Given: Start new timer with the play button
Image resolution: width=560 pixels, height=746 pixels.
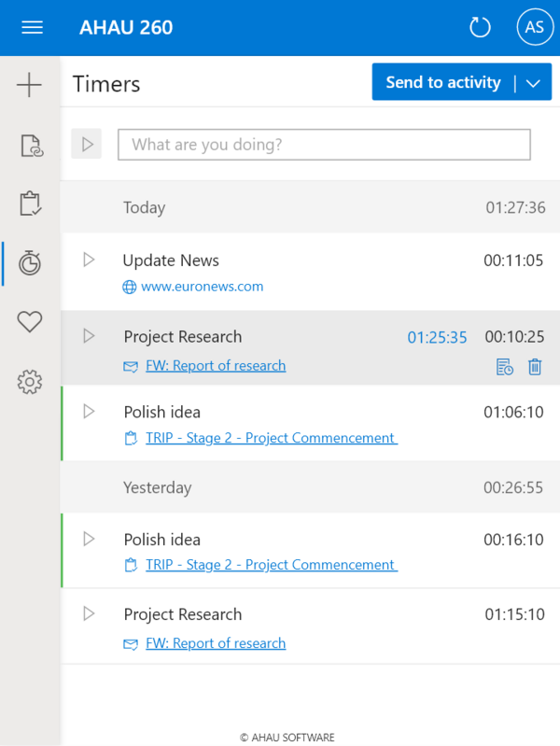Looking at the screenshot, I should coord(87,144).
